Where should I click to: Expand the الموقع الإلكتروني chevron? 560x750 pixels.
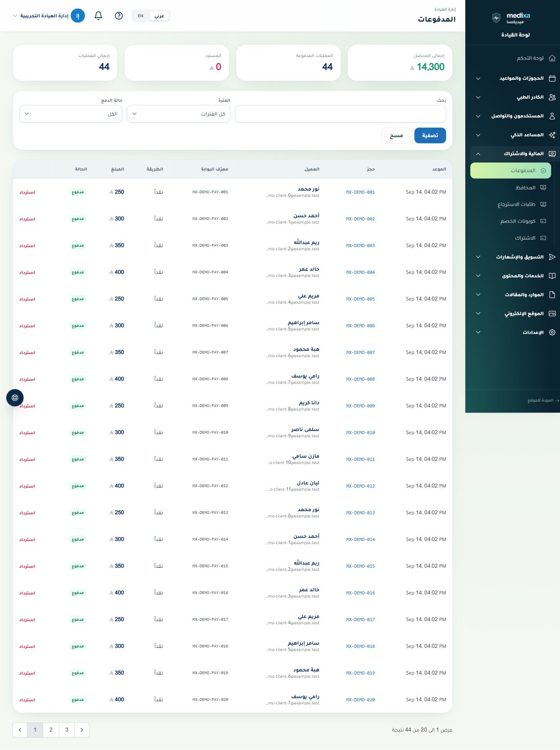[x=478, y=314]
